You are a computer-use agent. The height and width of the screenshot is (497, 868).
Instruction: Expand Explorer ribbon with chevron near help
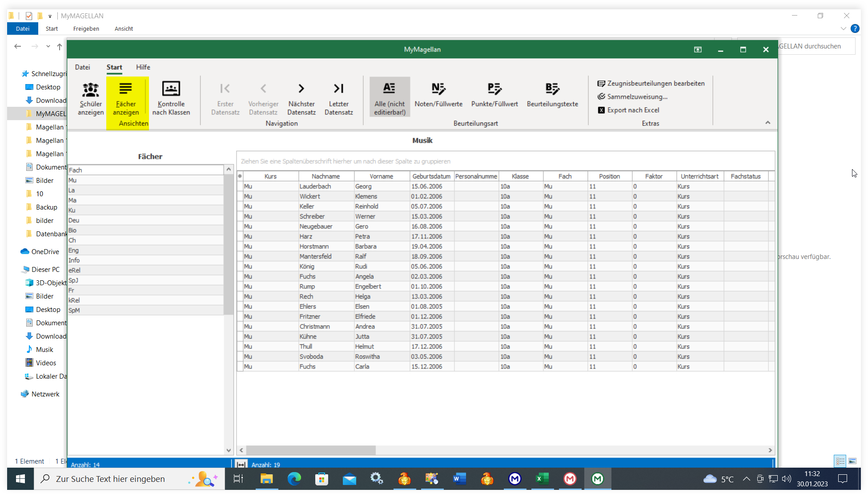click(x=843, y=28)
